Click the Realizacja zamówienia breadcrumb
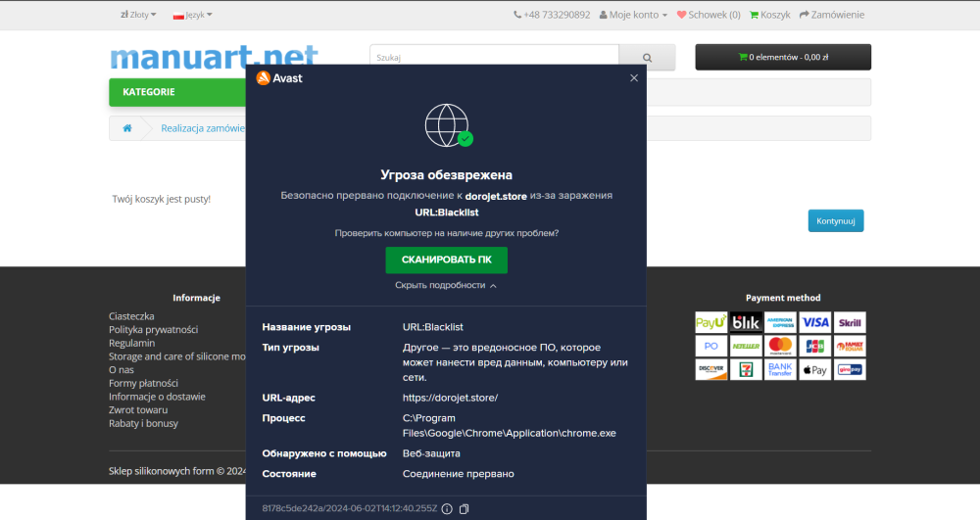 tap(203, 128)
